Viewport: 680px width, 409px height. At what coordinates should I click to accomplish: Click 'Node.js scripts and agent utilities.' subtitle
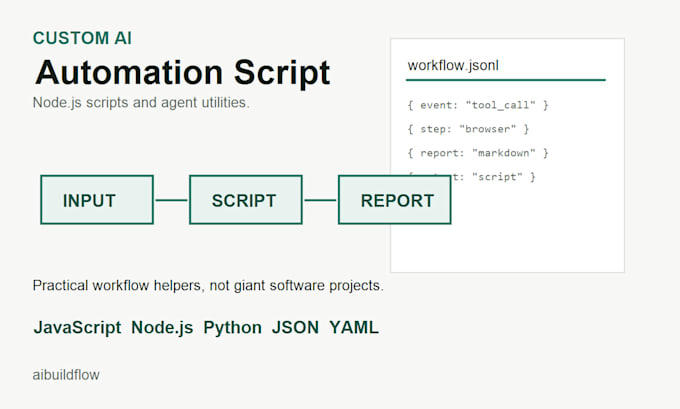141,103
